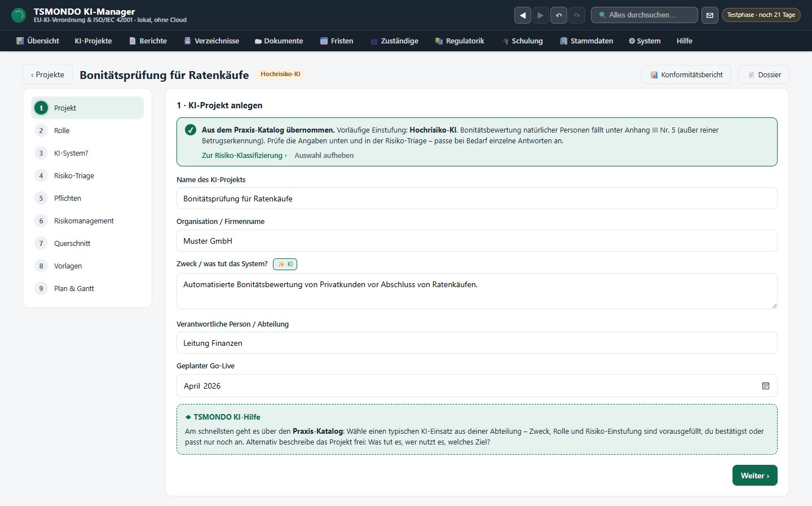The image size is (812, 506).
Task: Open the calendar picker for Go-Live
Action: [x=766, y=386]
